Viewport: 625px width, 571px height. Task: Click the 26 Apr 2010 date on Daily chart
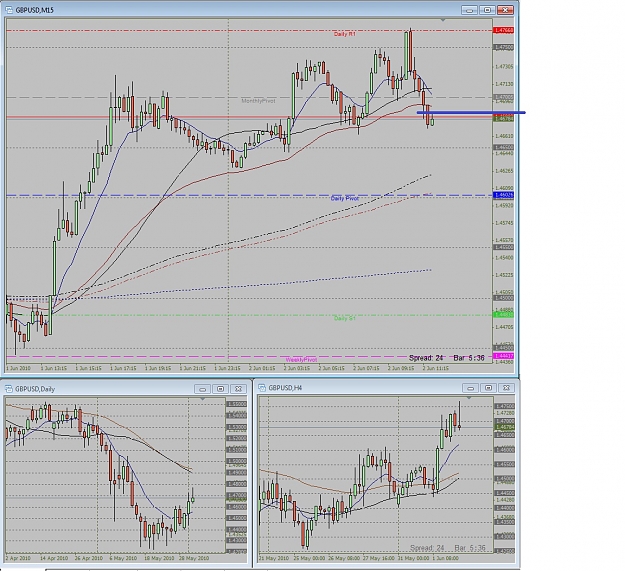(x=88, y=558)
